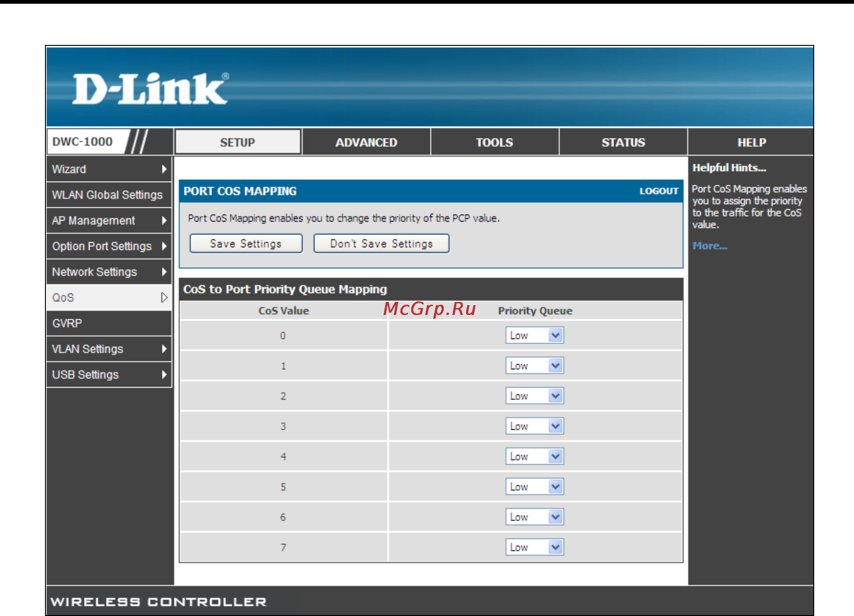Image resolution: width=854 pixels, height=616 pixels.
Task: Expand the Wizard menu arrow
Action: (x=164, y=169)
